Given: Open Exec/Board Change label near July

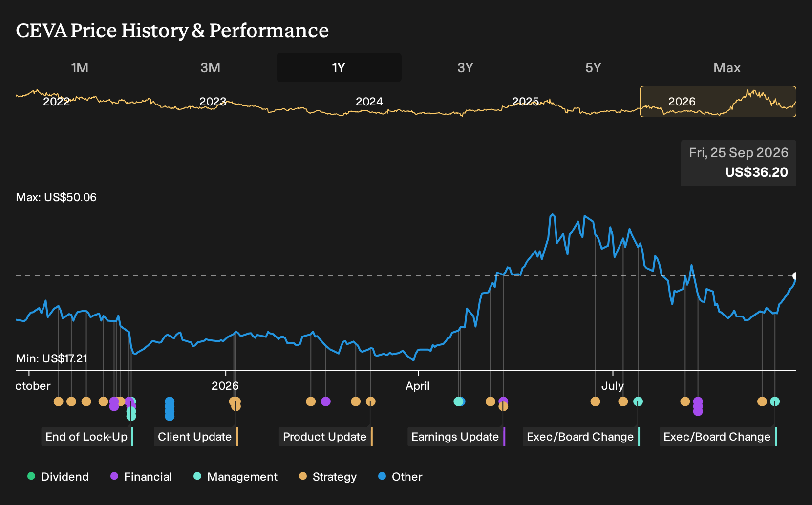Looking at the screenshot, I should (581, 437).
